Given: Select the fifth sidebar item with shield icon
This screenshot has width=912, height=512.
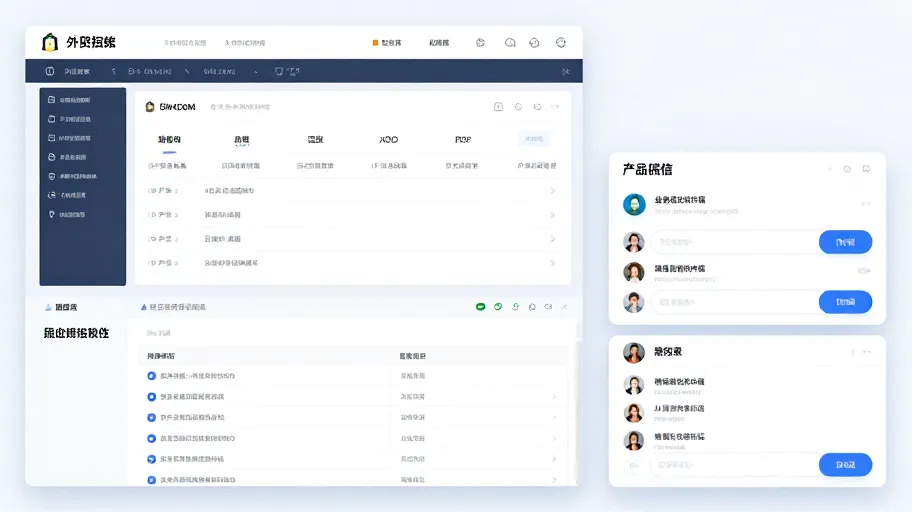Looking at the screenshot, I should click(x=73, y=176).
